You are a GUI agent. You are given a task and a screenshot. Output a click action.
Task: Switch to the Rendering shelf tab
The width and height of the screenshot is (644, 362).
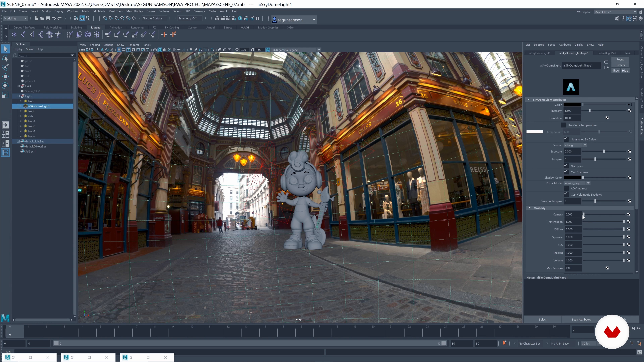tap(137, 27)
